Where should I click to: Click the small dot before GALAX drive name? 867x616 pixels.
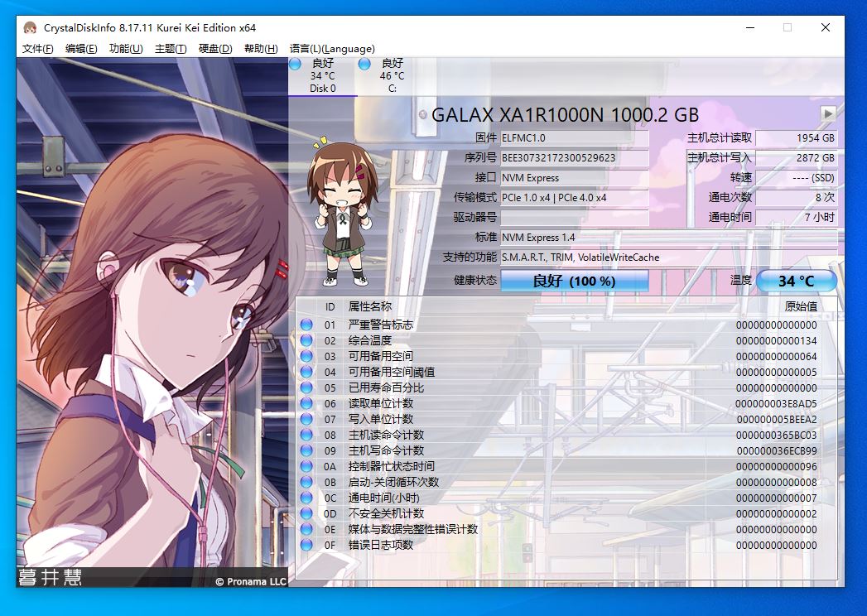pyautogui.click(x=423, y=114)
